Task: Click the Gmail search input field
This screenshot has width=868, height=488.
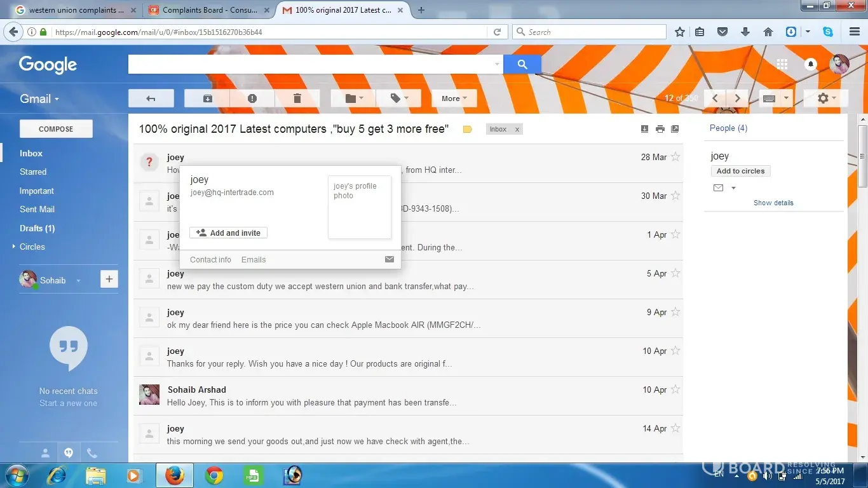Action: click(x=311, y=64)
